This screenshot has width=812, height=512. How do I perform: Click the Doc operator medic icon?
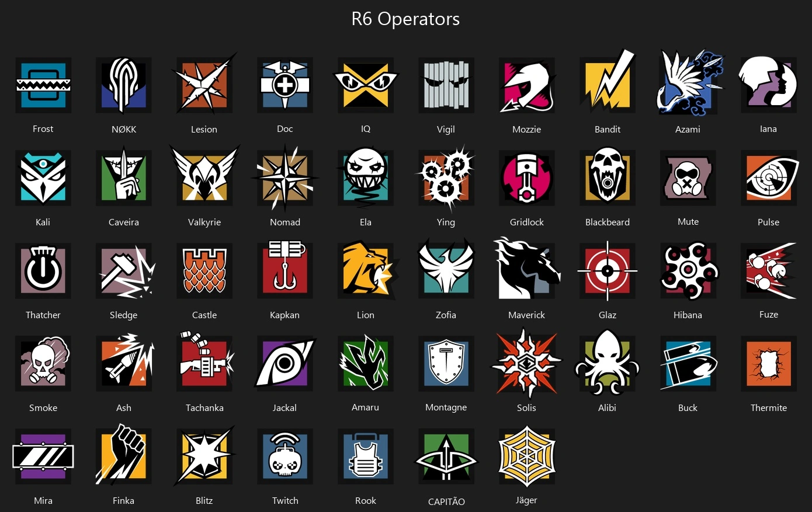pyautogui.click(x=285, y=85)
